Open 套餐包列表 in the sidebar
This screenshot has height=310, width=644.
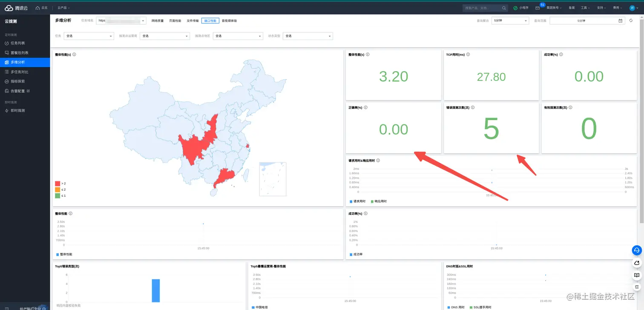coord(25,53)
